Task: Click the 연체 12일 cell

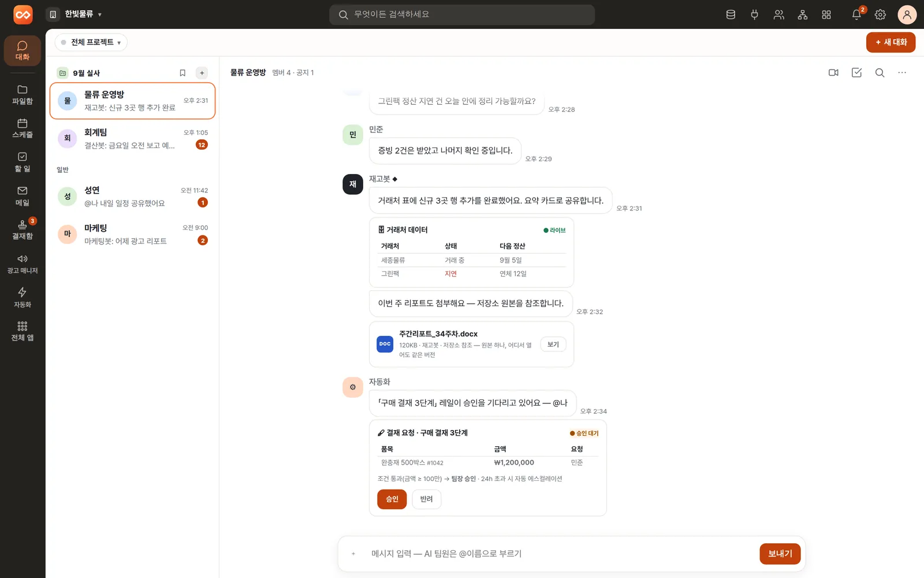Action: point(513,274)
